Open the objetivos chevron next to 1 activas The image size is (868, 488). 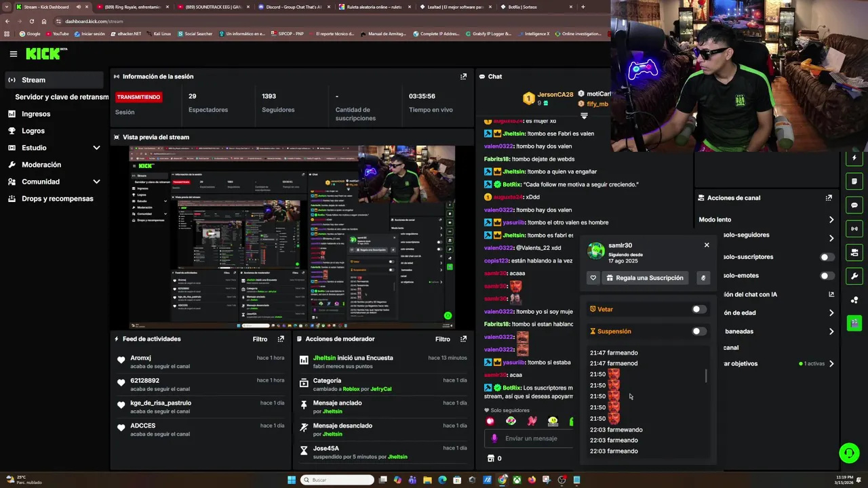[831, 364]
